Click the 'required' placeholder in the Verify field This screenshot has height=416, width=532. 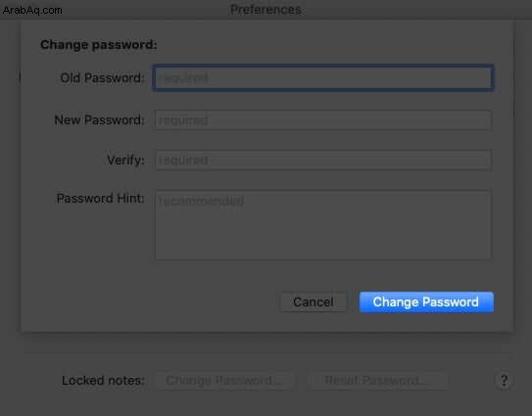point(183,160)
